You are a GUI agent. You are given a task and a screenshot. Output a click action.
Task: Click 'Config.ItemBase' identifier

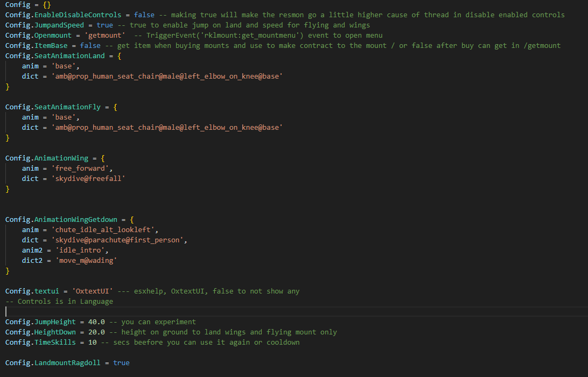(37, 45)
